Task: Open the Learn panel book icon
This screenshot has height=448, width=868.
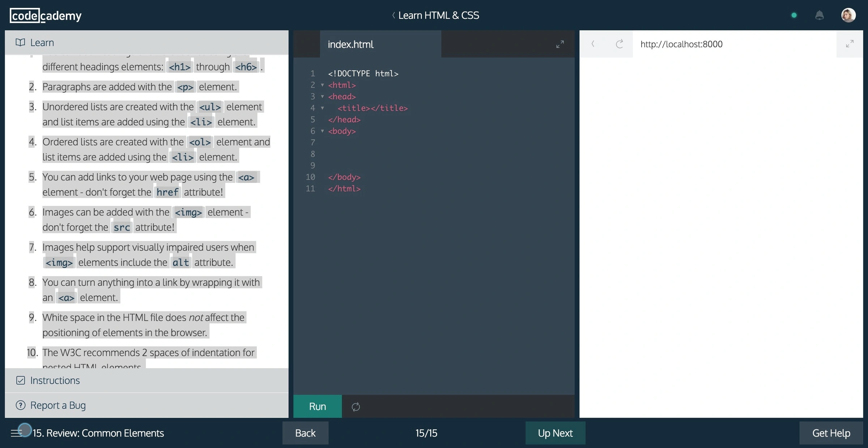Action: click(20, 42)
